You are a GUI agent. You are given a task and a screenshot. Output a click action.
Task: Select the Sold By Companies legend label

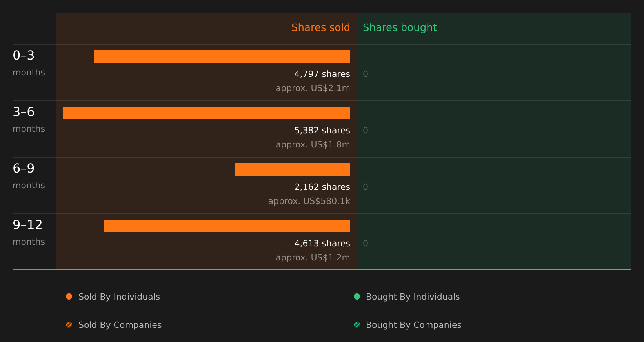(x=120, y=325)
